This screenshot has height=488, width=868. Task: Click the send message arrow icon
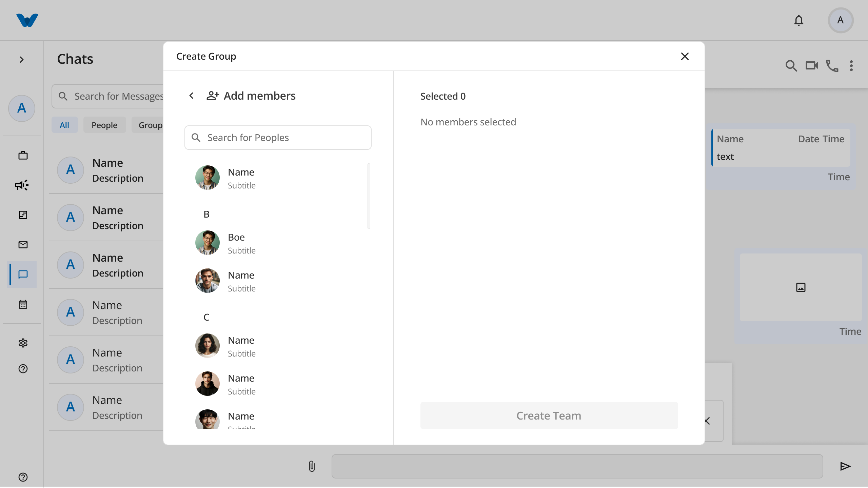[846, 466]
